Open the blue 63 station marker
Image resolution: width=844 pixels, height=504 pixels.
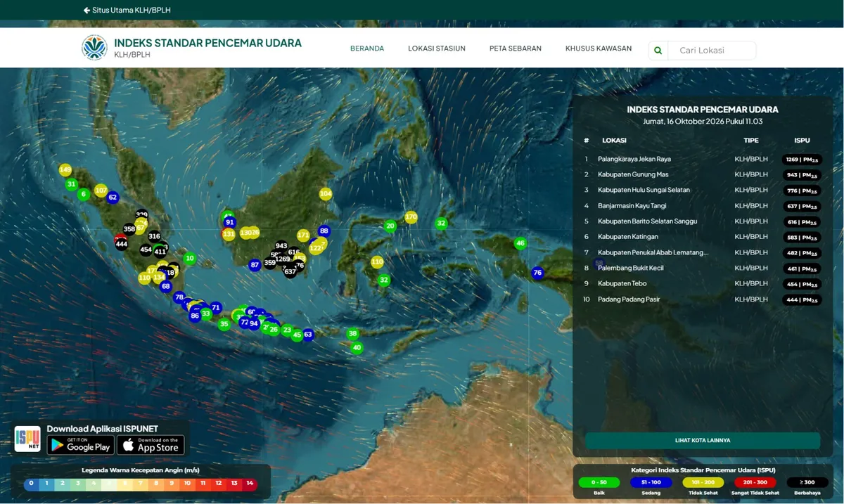[x=307, y=335]
